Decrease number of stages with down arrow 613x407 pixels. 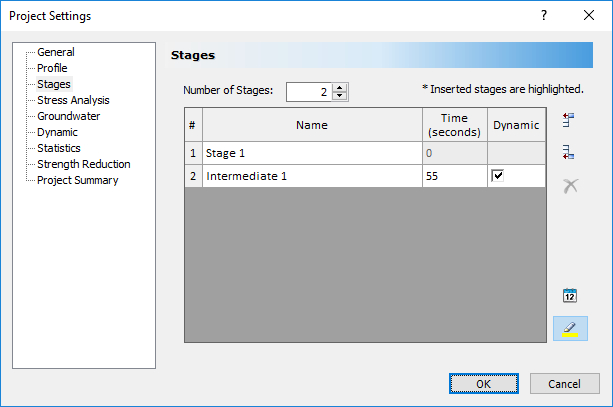340,96
